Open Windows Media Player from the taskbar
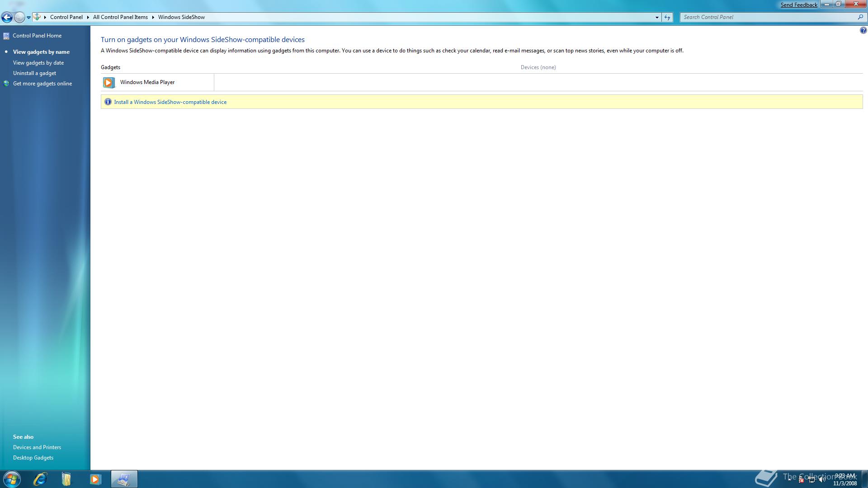Image resolution: width=868 pixels, height=488 pixels. [95, 479]
